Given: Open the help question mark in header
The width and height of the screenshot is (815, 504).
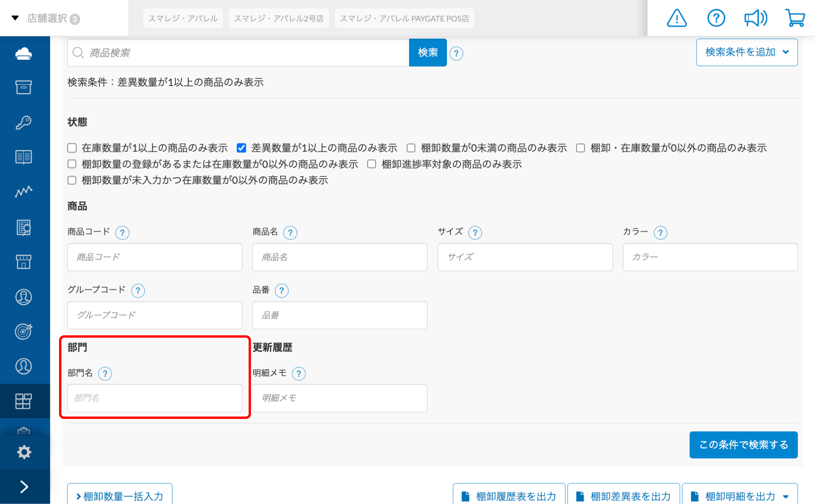Looking at the screenshot, I should point(716,18).
